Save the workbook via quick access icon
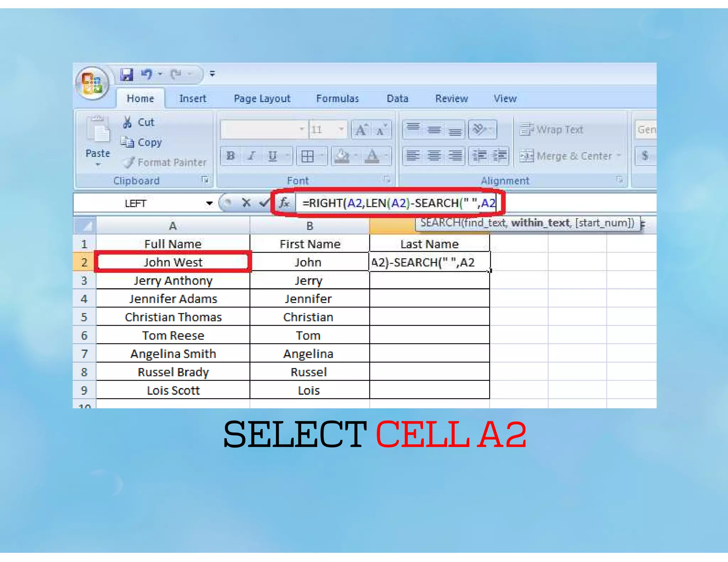The image size is (728, 562). pos(127,75)
